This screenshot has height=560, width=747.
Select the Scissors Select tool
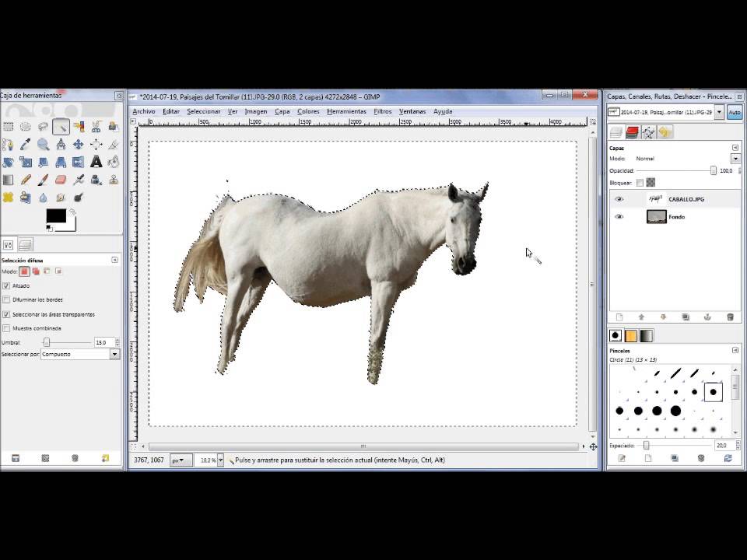pos(96,127)
